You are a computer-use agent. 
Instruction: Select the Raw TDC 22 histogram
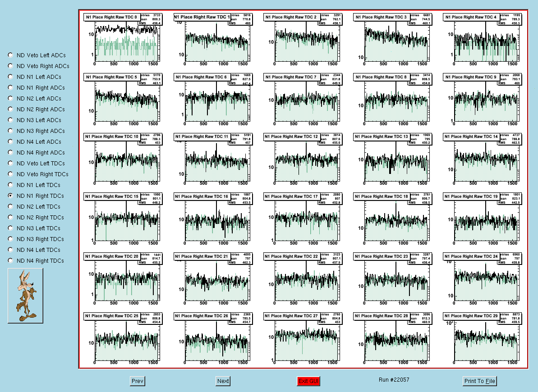tap(302, 278)
